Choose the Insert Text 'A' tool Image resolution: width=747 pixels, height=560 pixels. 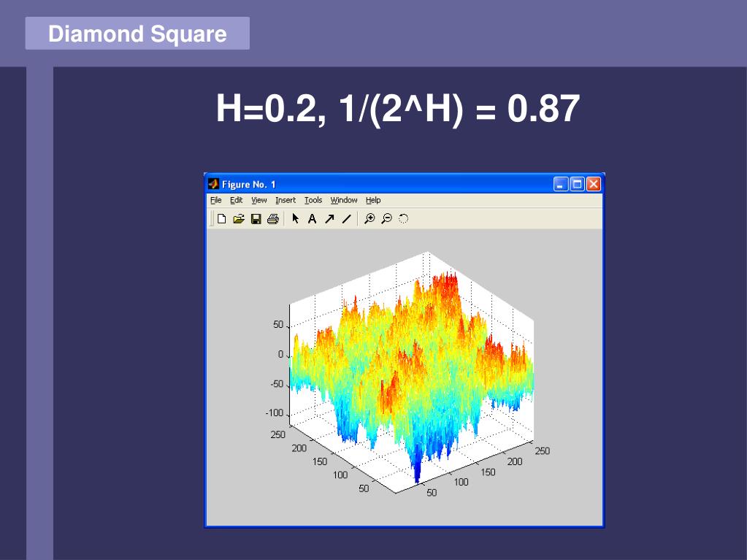pos(312,218)
